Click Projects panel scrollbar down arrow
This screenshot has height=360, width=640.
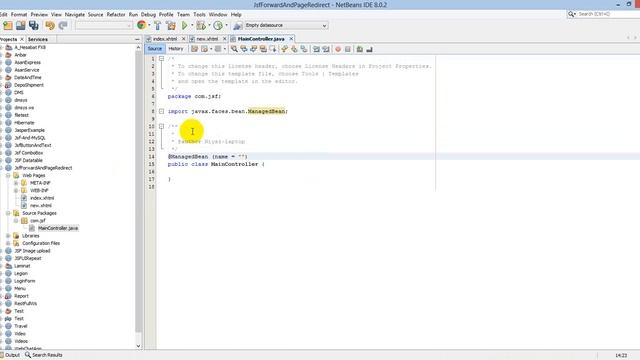138,346
